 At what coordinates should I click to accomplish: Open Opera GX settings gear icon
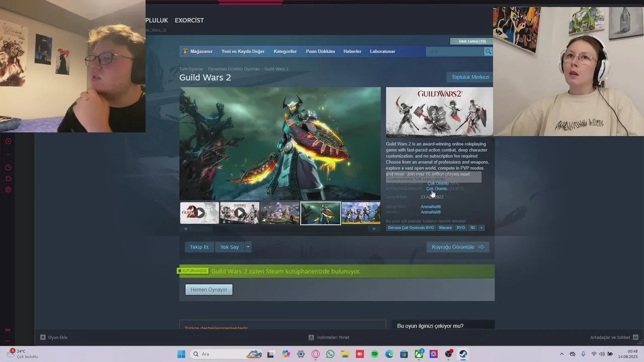[x=8, y=190]
